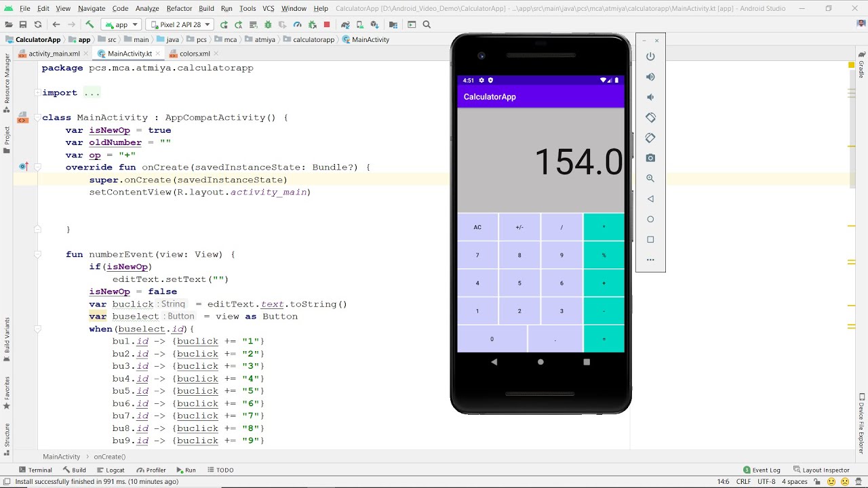Click emulator Volume Down icon
Viewport: 868px width, 488px height.
(650, 97)
